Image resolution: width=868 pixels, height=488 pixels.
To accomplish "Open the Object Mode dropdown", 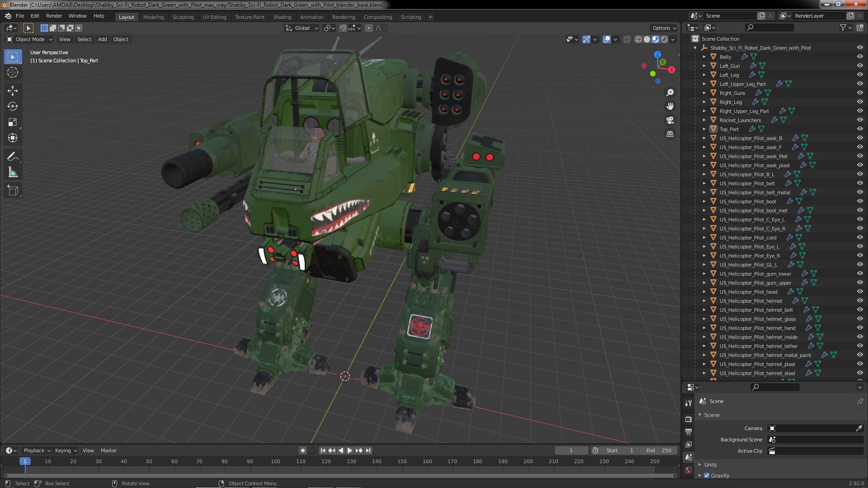I will 30,39.
